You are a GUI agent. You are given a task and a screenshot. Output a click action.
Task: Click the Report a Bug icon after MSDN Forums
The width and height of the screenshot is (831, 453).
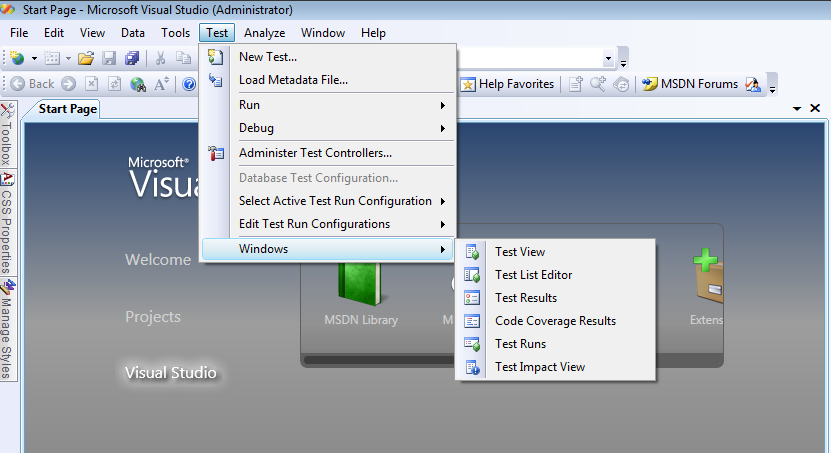tap(753, 84)
